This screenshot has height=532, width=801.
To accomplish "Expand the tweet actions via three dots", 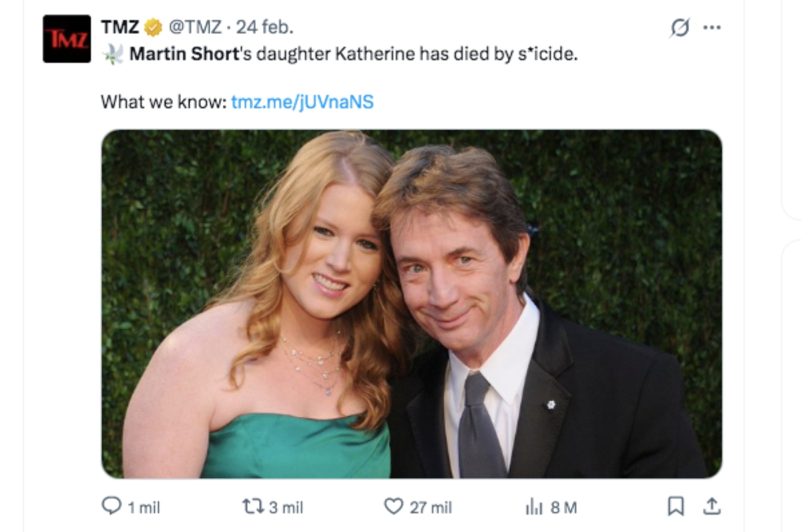I will (712, 27).
